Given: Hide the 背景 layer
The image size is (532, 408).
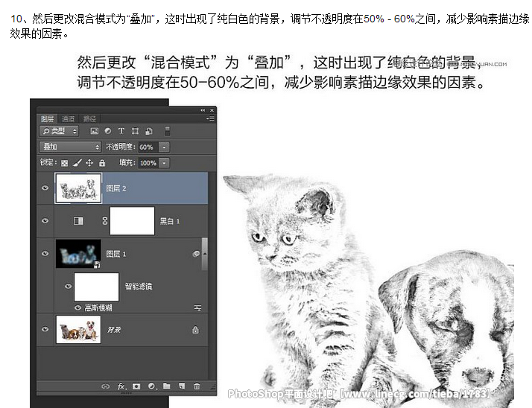Looking at the screenshot, I should tap(45, 329).
